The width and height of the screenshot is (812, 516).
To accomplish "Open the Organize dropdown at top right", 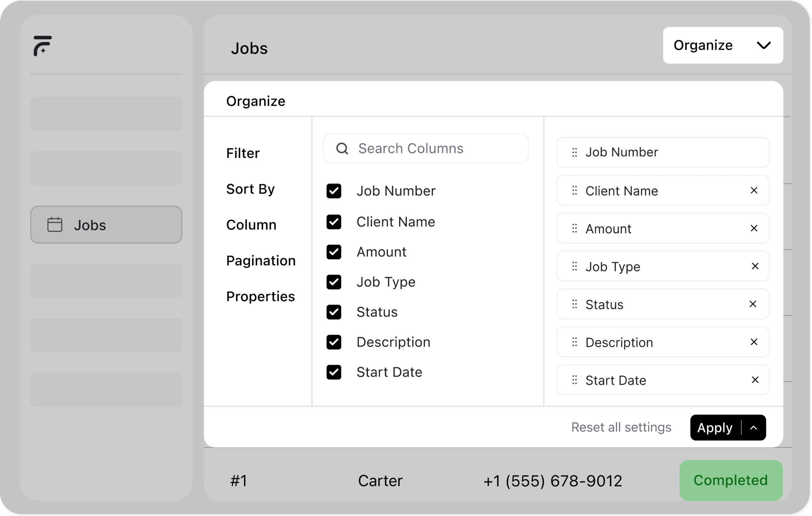I will click(x=723, y=45).
